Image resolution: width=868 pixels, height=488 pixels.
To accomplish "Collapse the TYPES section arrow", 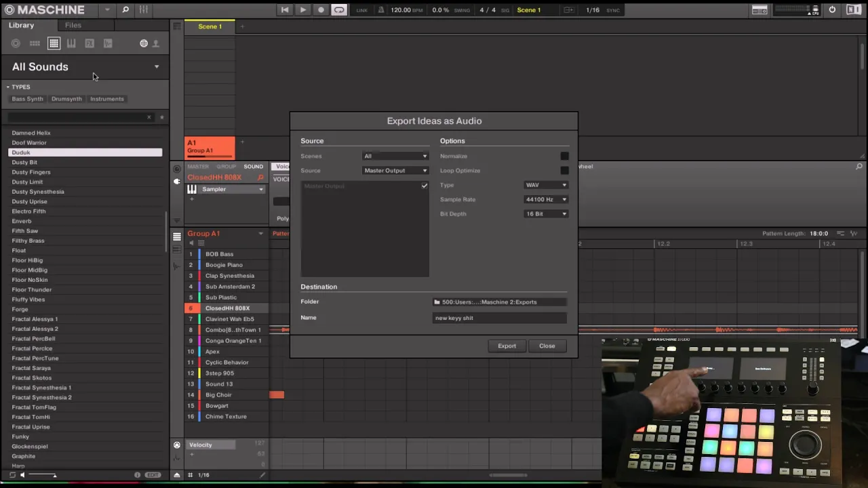I will [x=8, y=87].
